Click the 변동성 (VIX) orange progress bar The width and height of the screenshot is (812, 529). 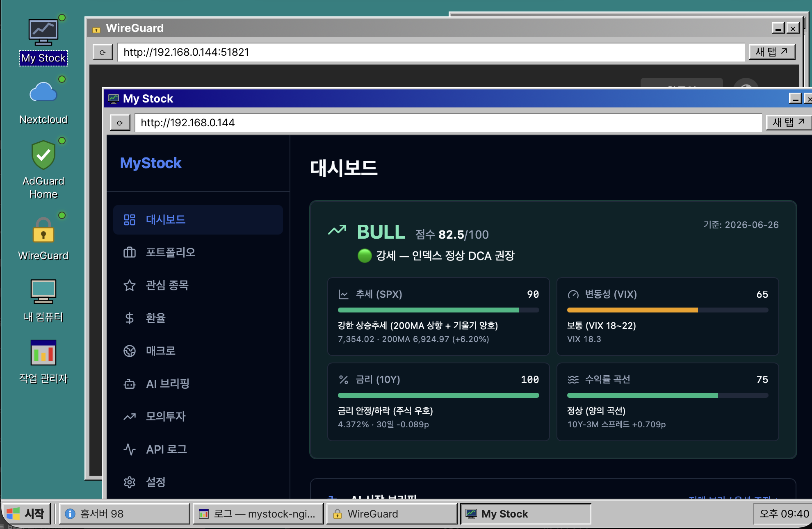[668, 310]
